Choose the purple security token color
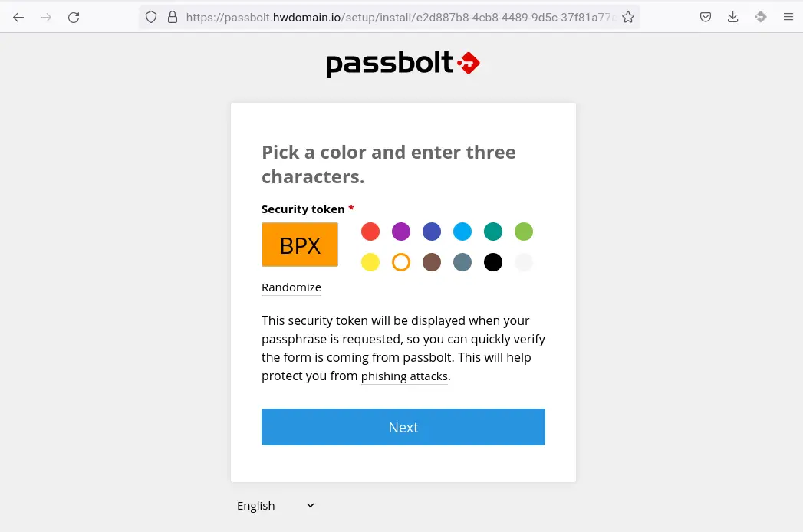 click(401, 232)
